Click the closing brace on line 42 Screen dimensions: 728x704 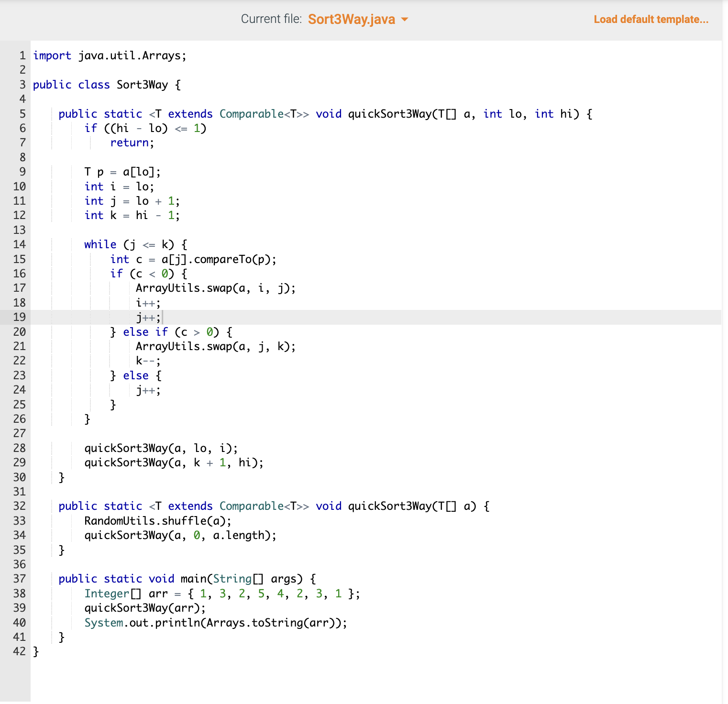[x=35, y=651]
